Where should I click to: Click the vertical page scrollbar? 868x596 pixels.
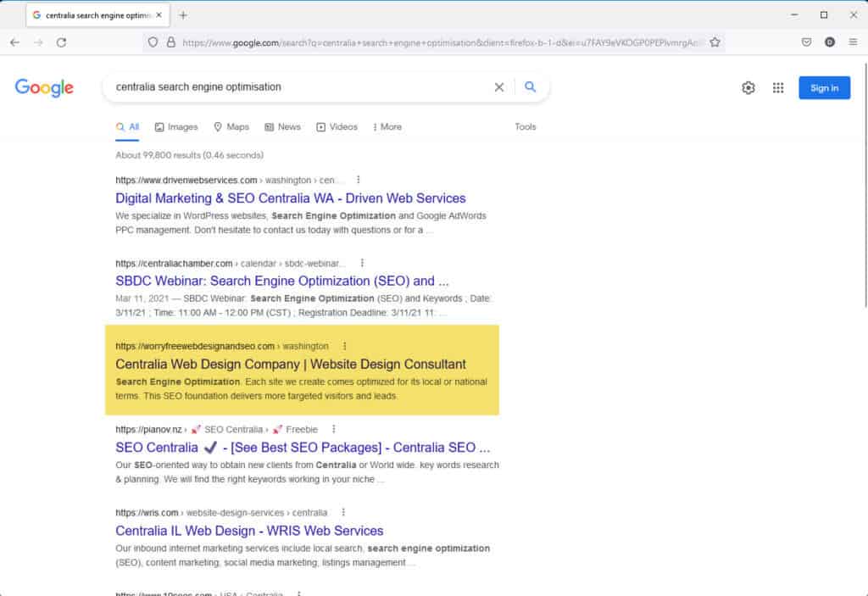pos(864,186)
